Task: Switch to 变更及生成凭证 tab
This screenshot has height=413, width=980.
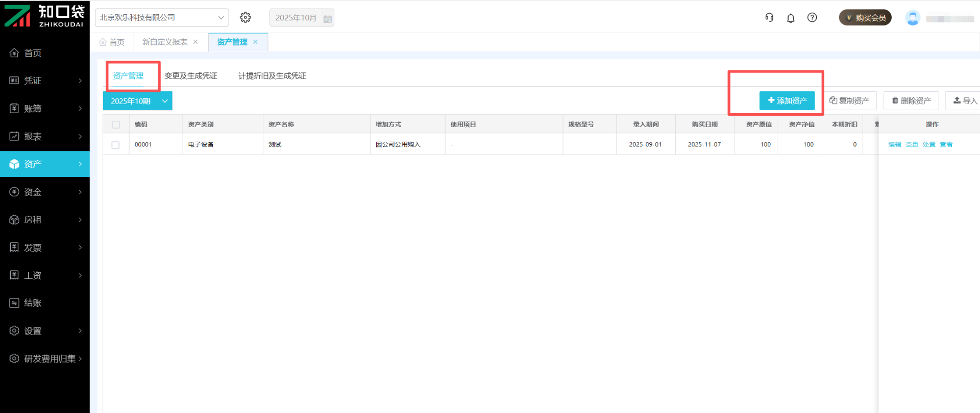Action: click(191, 76)
